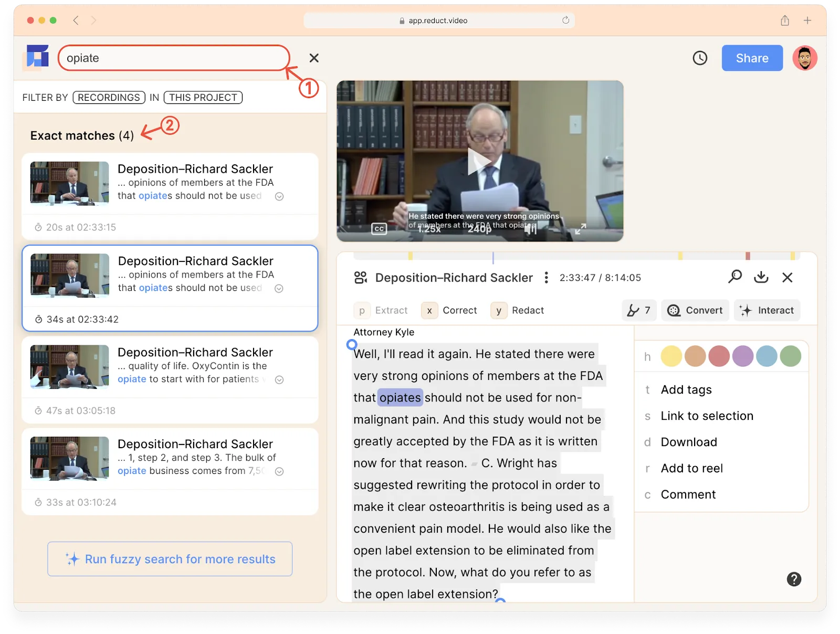Open the user profile avatar
The width and height of the screenshot is (840, 634).
pos(805,58)
